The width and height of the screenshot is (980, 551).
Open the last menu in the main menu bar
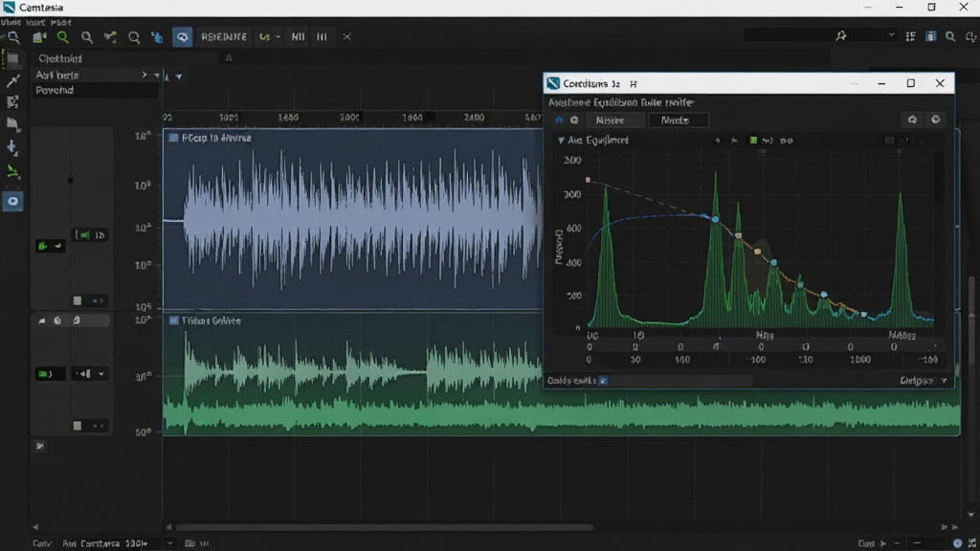point(60,23)
